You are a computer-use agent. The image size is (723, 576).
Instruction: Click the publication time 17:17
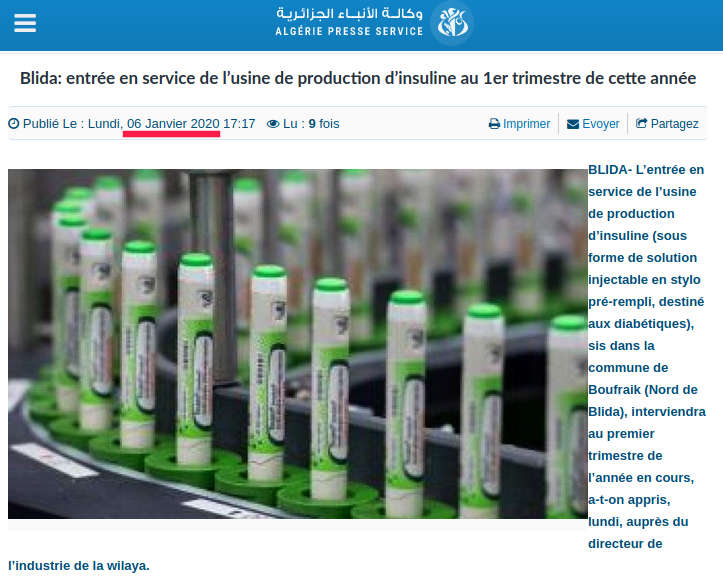pos(239,124)
